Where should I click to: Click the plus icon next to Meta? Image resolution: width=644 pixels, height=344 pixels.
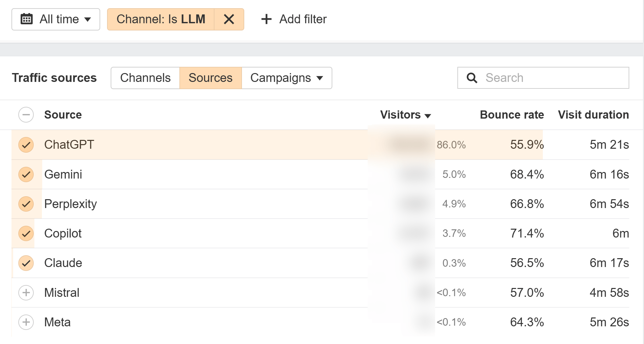[26, 322]
